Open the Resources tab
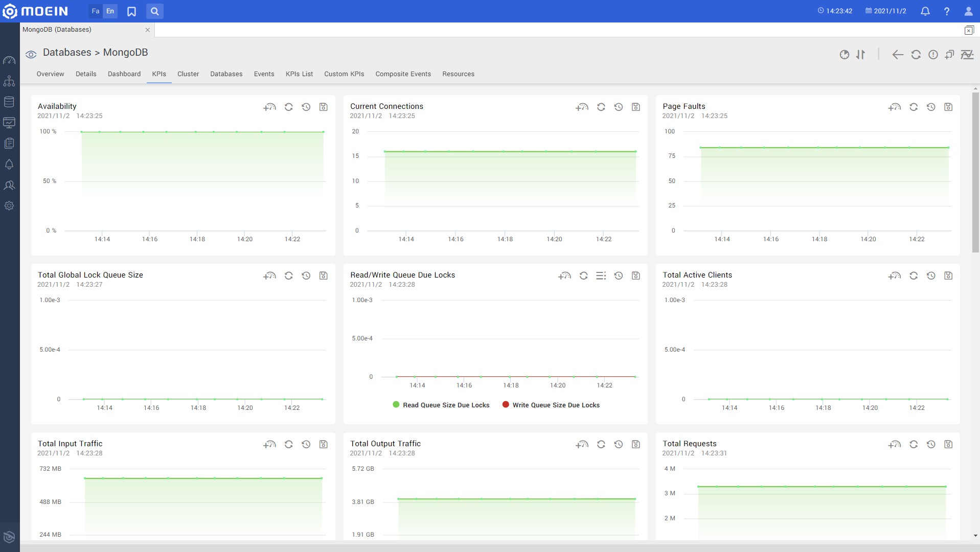 click(x=459, y=74)
